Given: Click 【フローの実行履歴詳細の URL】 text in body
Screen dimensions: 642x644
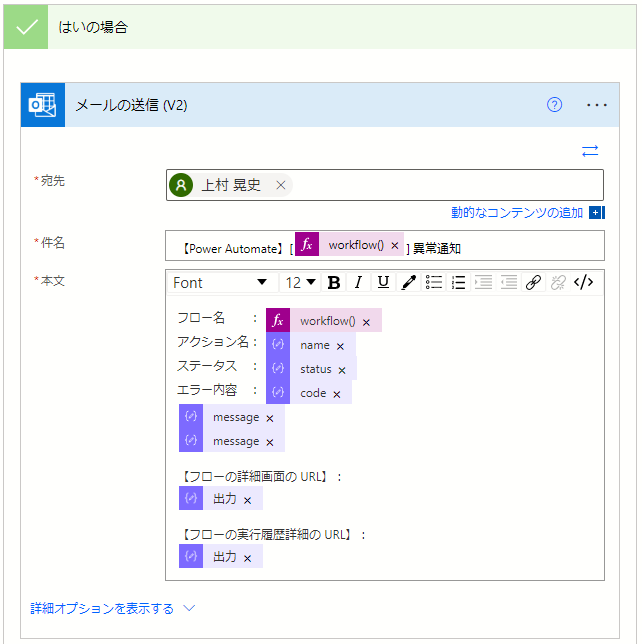Looking at the screenshot, I should click(x=267, y=535).
